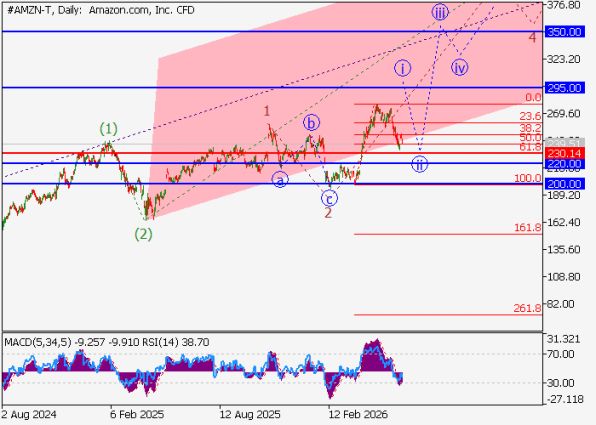Click the 70.00 RSI scale value

(560, 354)
